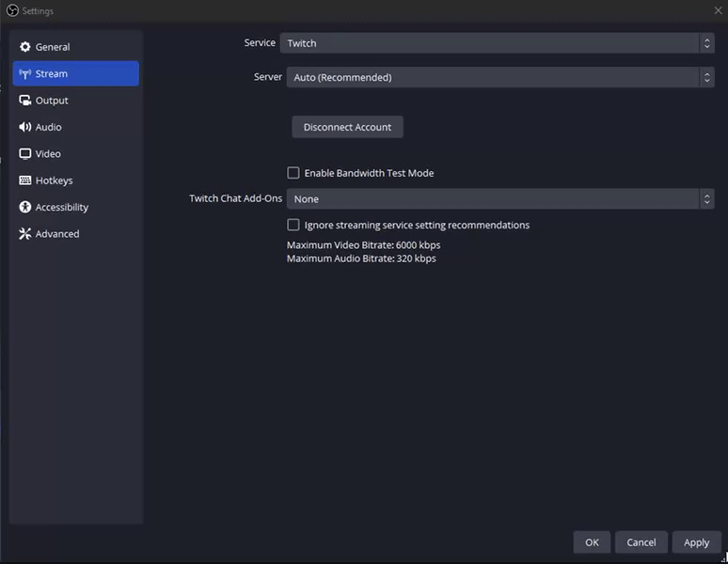Open the General settings tab
This screenshot has width=728, height=564.
[75, 47]
